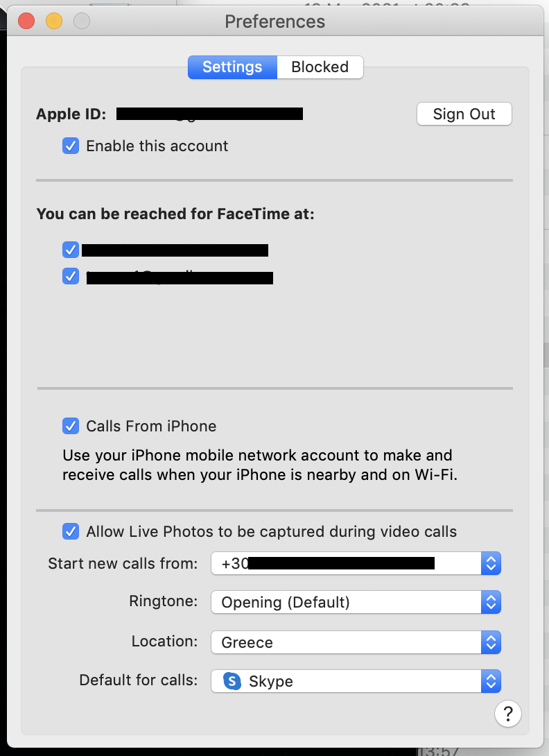Screen dimensions: 549x756
Task: Switch to the Blocked tab
Action: coord(320,67)
